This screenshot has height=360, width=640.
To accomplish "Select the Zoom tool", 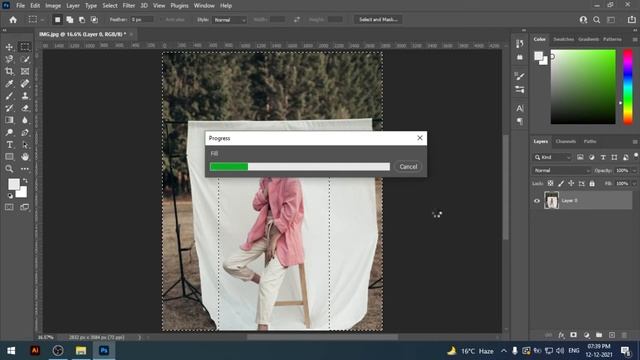I will click(x=9, y=169).
